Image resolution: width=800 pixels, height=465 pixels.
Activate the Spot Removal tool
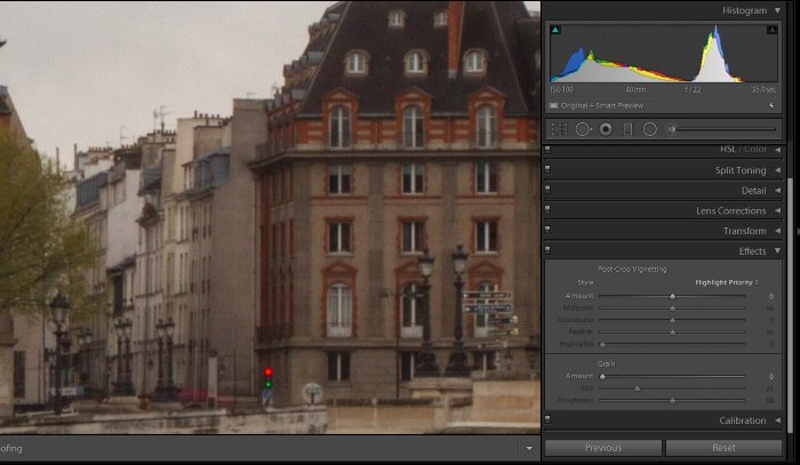click(583, 129)
